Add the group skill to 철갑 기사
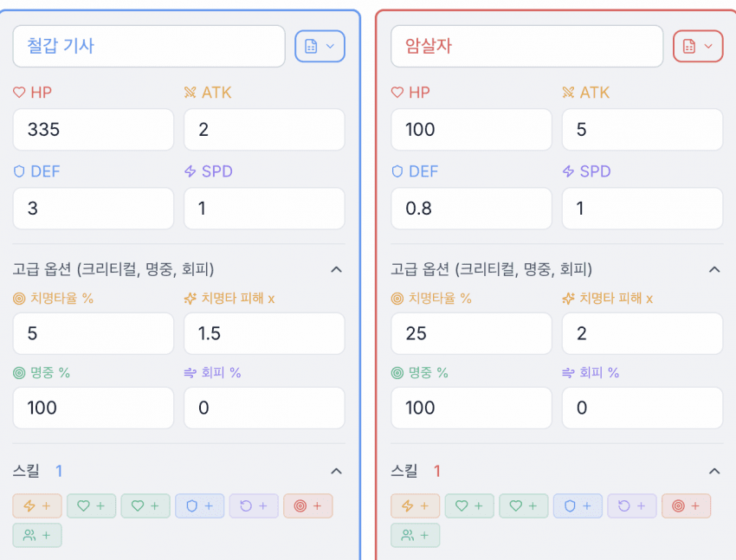736x560 pixels. [x=37, y=536]
